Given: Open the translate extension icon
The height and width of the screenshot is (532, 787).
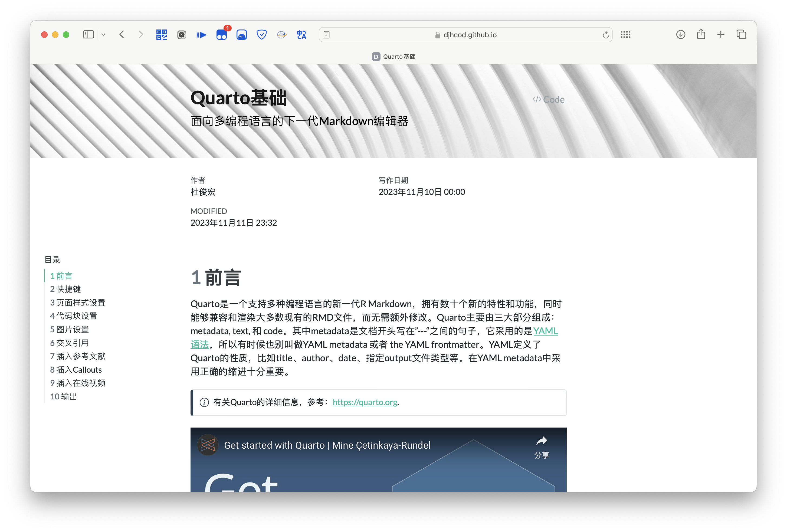Looking at the screenshot, I should [301, 34].
